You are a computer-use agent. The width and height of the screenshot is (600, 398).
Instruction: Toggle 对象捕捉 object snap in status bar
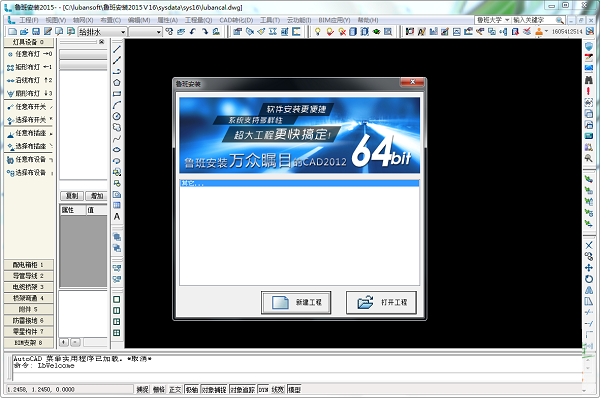click(x=214, y=390)
